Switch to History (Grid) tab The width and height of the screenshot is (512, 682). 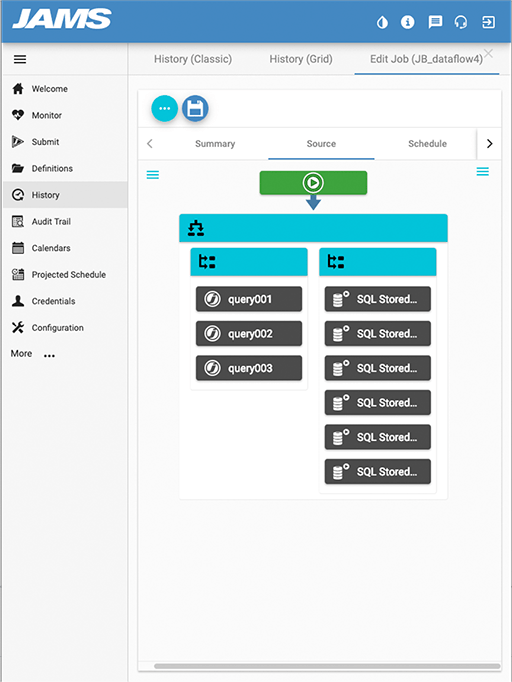301,59
